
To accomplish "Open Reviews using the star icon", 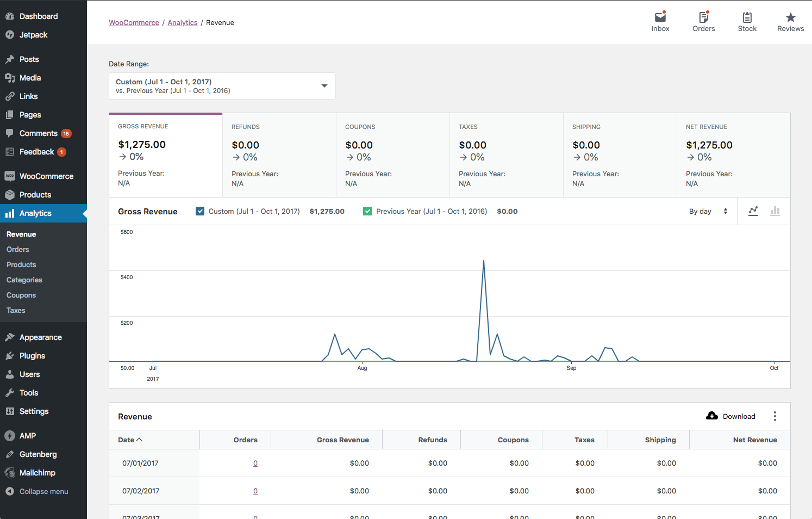I will 790,21.
